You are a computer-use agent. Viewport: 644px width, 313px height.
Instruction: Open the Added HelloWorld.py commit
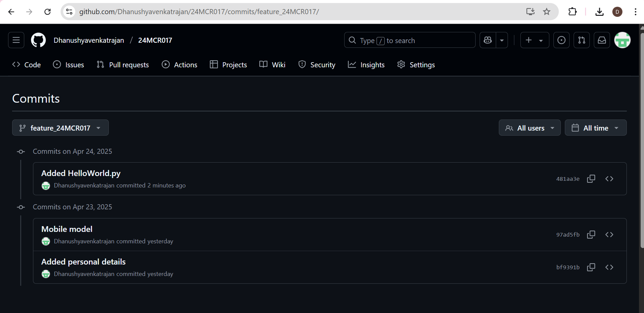coord(81,173)
